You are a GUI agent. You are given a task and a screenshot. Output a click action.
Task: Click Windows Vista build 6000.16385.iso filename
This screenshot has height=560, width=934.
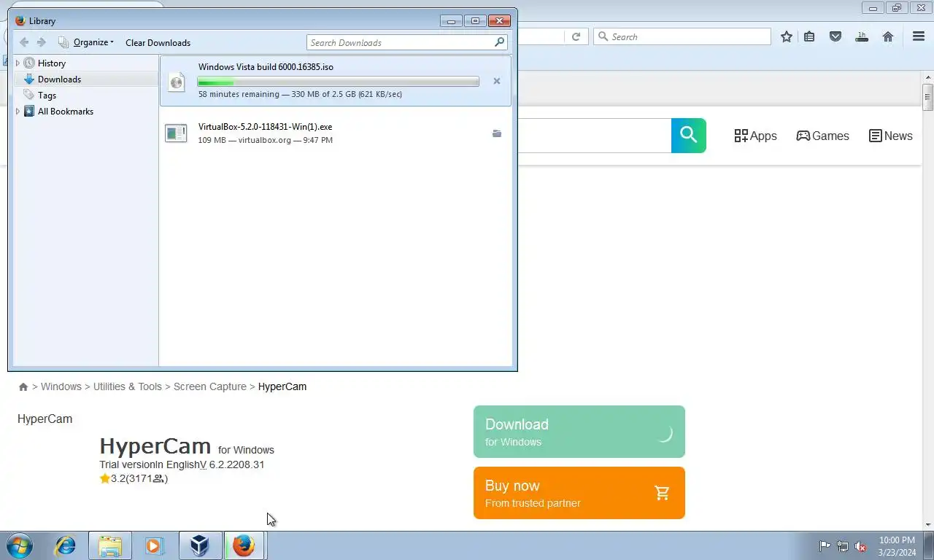(266, 67)
